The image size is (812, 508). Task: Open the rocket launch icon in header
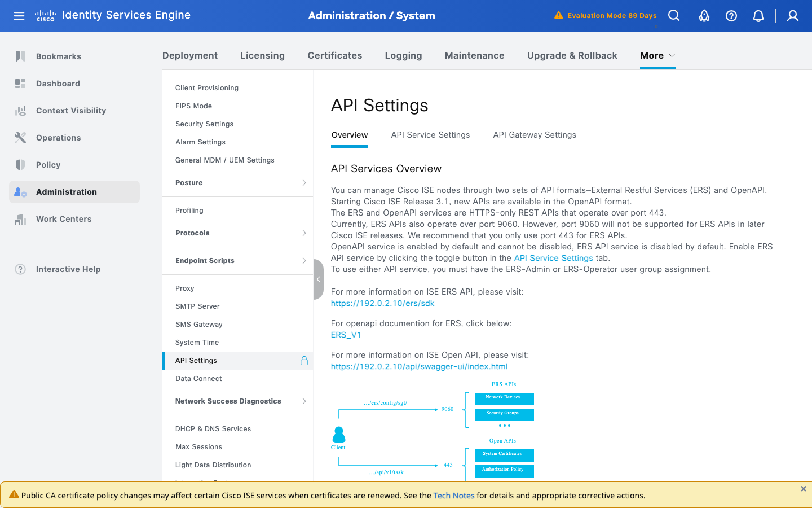click(x=704, y=16)
